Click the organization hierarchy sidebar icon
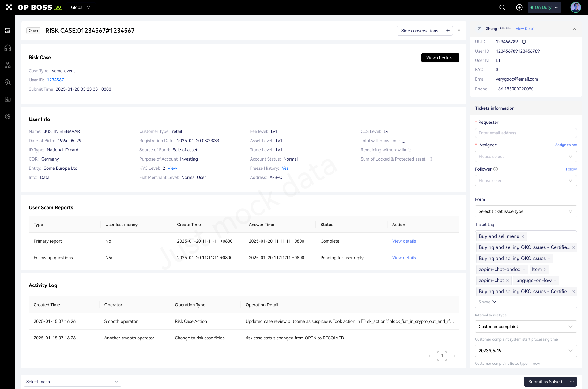588x389 pixels. [8, 65]
